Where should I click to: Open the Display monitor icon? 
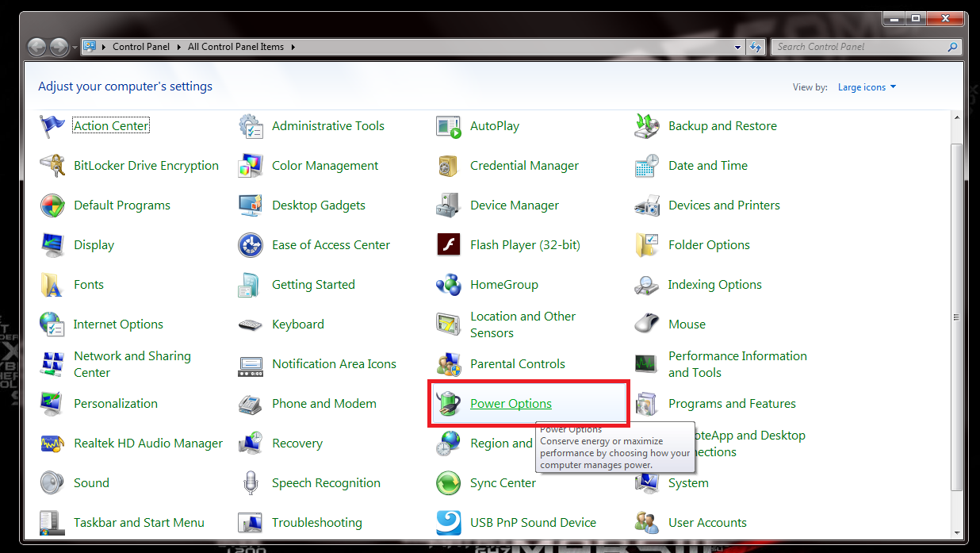tap(52, 245)
